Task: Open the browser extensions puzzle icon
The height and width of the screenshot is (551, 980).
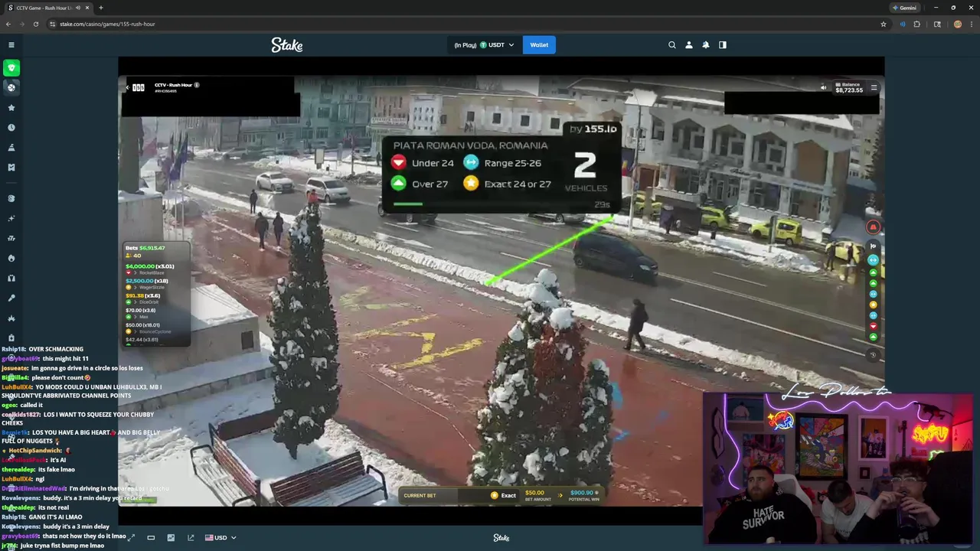Action: point(917,24)
